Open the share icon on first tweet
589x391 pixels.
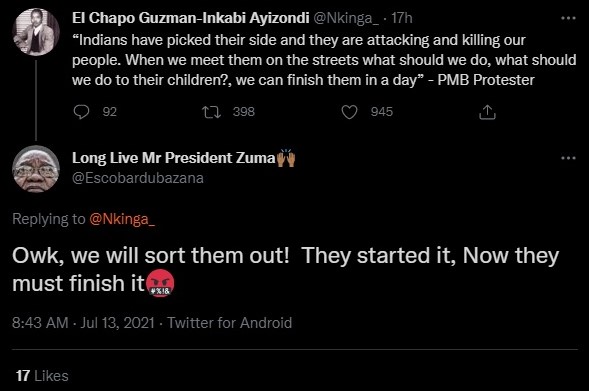click(x=487, y=112)
